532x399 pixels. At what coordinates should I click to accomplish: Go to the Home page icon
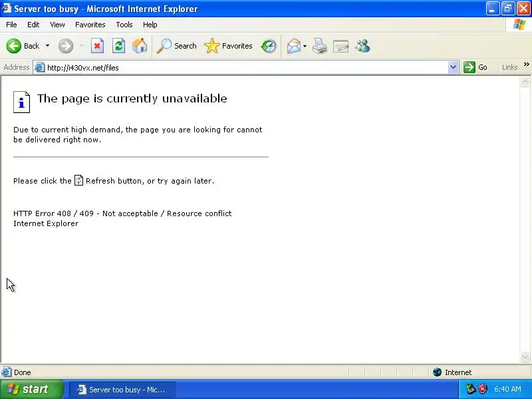coord(140,46)
